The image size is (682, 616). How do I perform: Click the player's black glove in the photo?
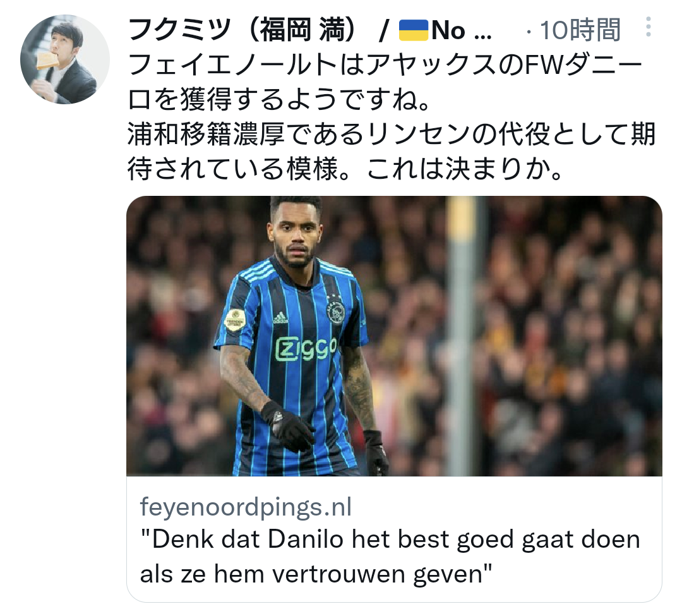coord(287,426)
